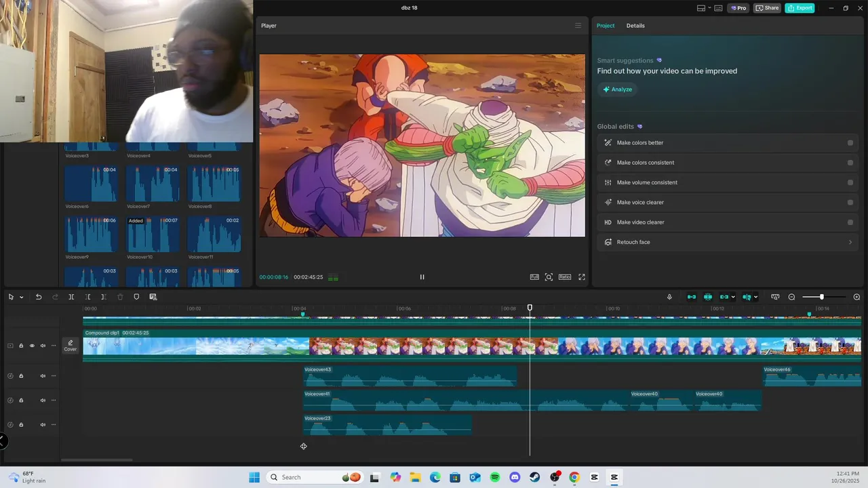Viewport: 868px width, 488px height.
Task: Select Make voice clearer global edit
Action: (x=727, y=202)
